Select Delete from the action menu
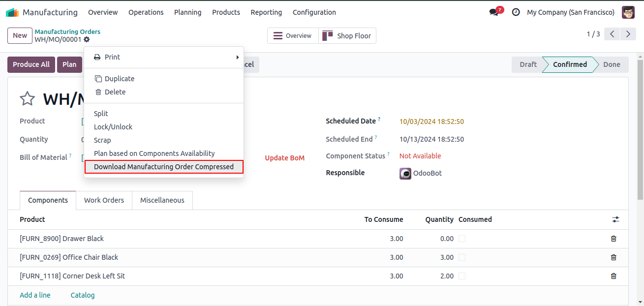 pos(164,92)
